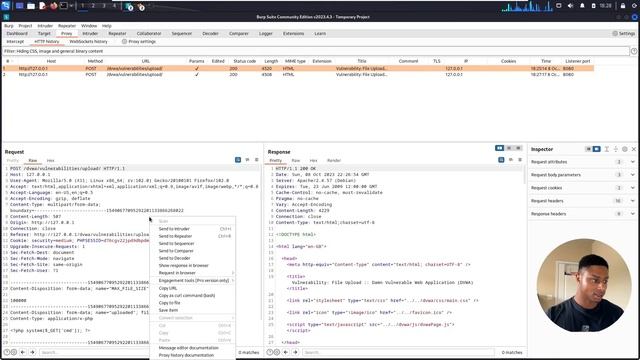Toggle the Request pane message search icon
The image size is (640, 360).
point(238,160)
